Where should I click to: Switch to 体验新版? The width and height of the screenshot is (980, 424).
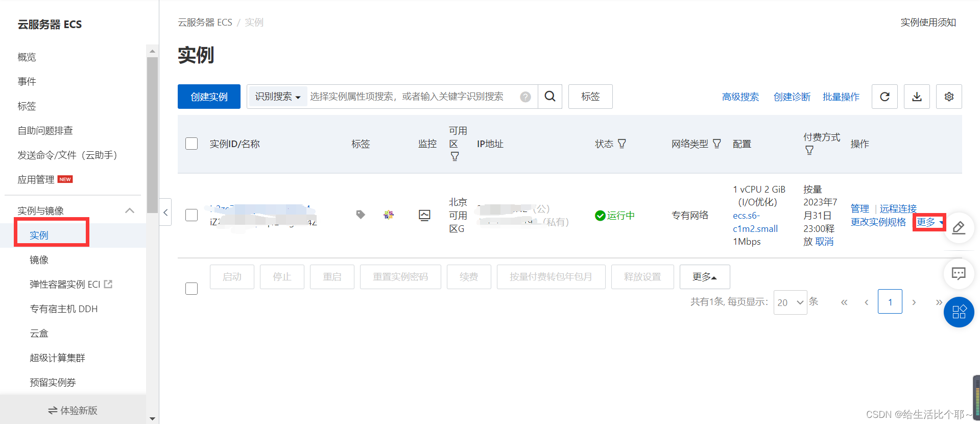pyautogui.click(x=73, y=410)
